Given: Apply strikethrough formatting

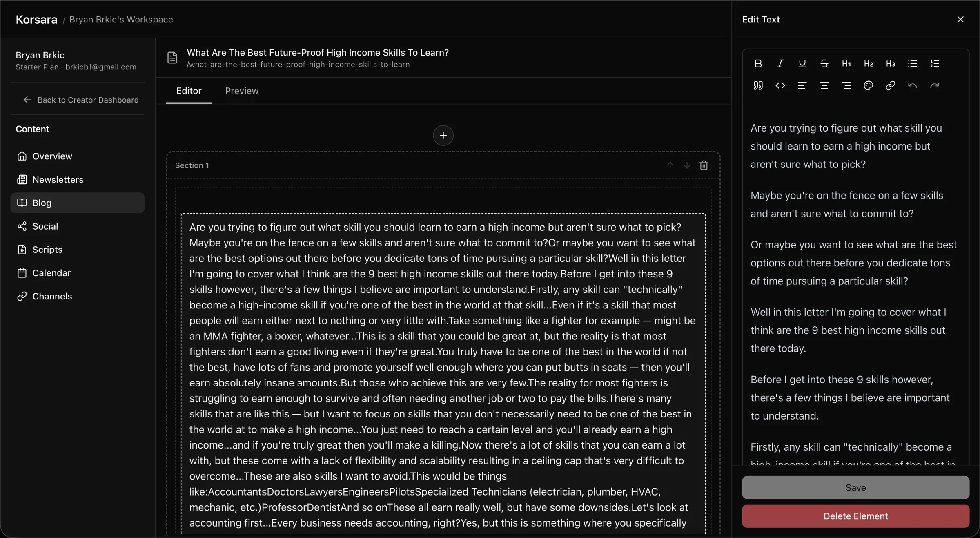Looking at the screenshot, I should click(824, 63).
